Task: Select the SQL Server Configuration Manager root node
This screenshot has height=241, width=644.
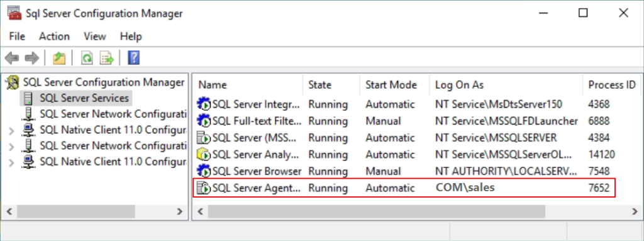Action: pyautogui.click(x=104, y=82)
